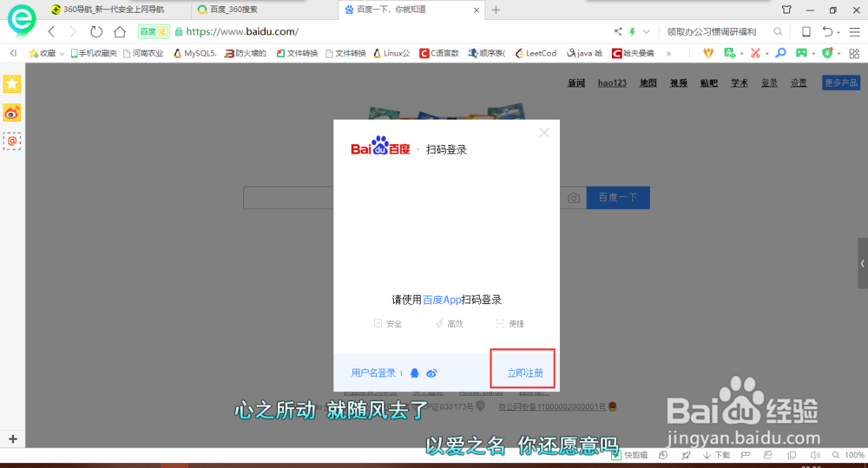The image size is (868, 468).
Task: Click the 百度App link in dialog
Action: [x=442, y=300]
